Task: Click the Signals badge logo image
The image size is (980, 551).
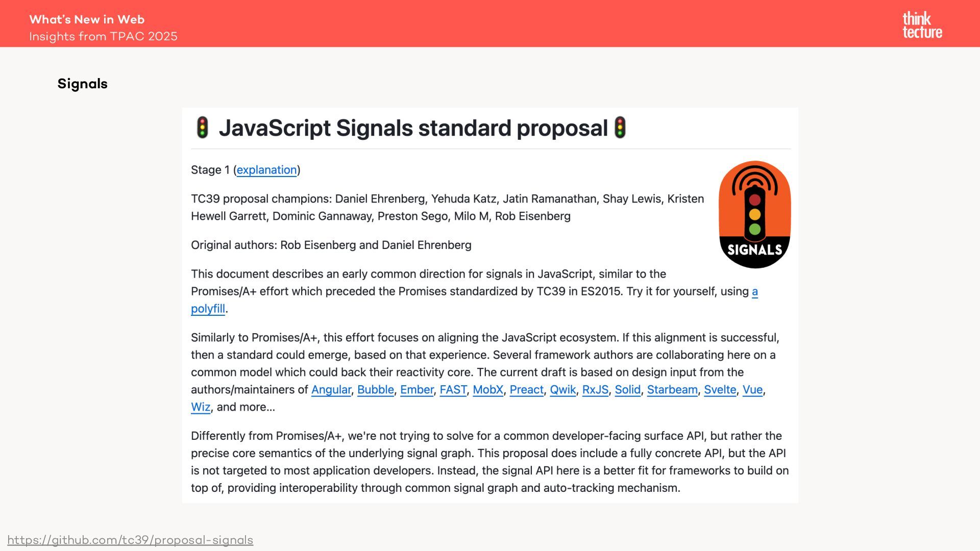Action: [x=754, y=215]
